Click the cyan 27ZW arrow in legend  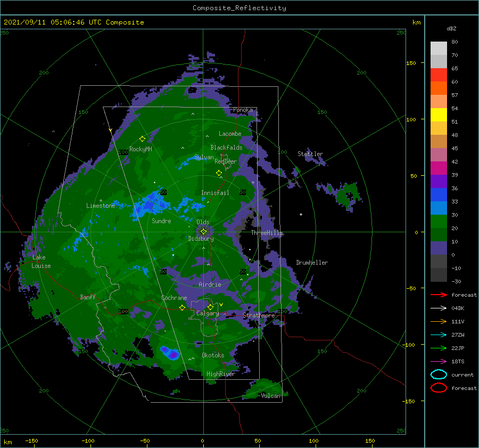point(439,335)
